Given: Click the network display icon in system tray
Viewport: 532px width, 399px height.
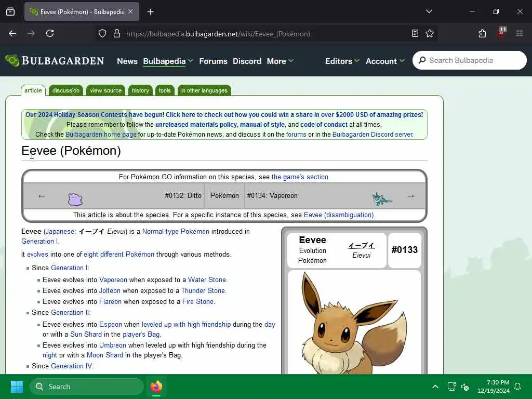Looking at the screenshot, I should point(451,387).
